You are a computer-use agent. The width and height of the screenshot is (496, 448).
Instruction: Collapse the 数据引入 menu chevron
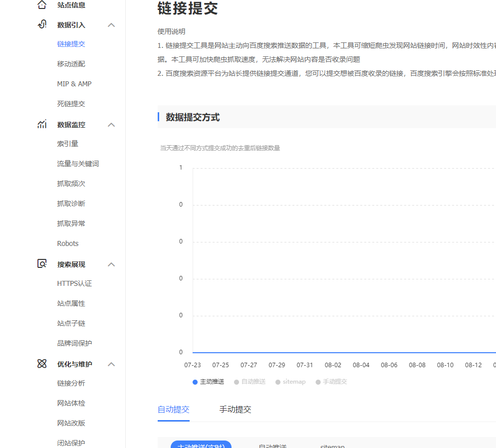(111, 25)
